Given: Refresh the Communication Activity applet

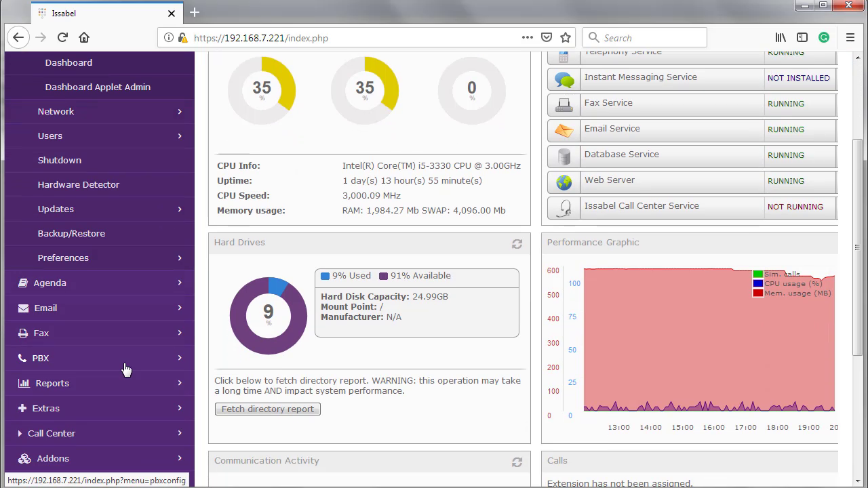Looking at the screenshot, I should tap(517, 462).
